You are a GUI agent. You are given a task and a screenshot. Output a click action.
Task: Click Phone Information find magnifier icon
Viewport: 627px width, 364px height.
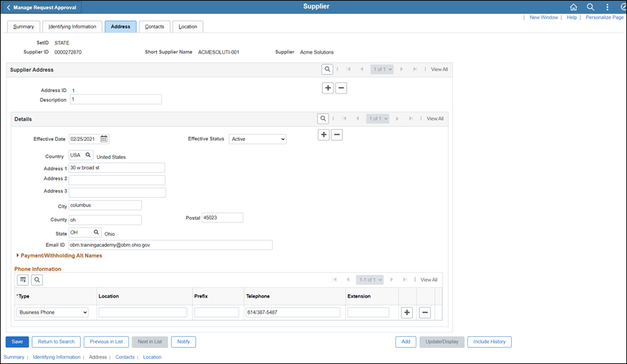[37, 280]
